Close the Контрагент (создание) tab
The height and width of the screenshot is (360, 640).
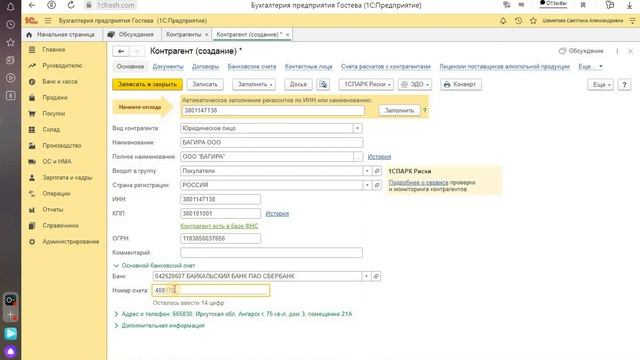[287, 35]
